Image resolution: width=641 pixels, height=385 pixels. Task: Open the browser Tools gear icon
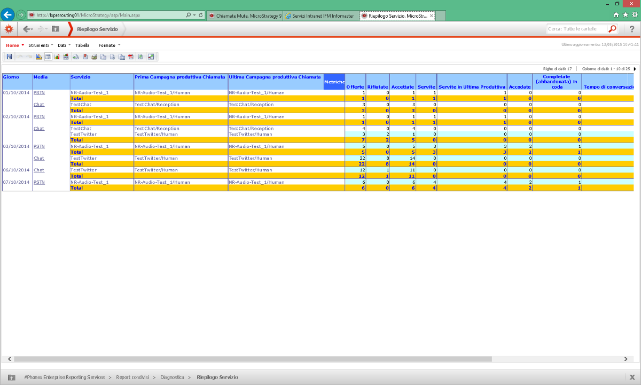point(635,15)
